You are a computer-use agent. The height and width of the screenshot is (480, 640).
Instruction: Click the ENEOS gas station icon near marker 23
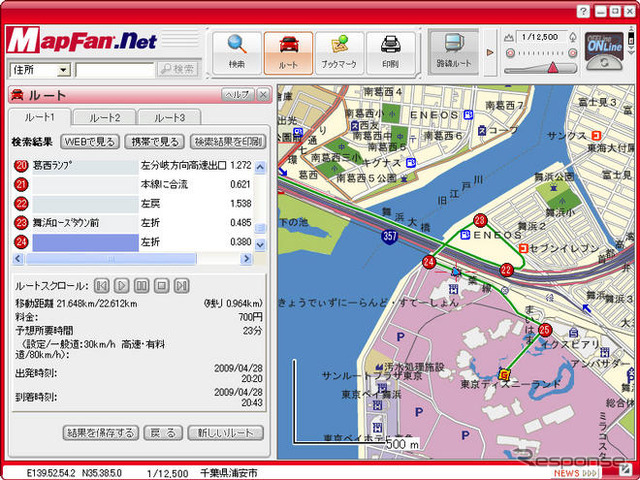(x=465, y=235)
